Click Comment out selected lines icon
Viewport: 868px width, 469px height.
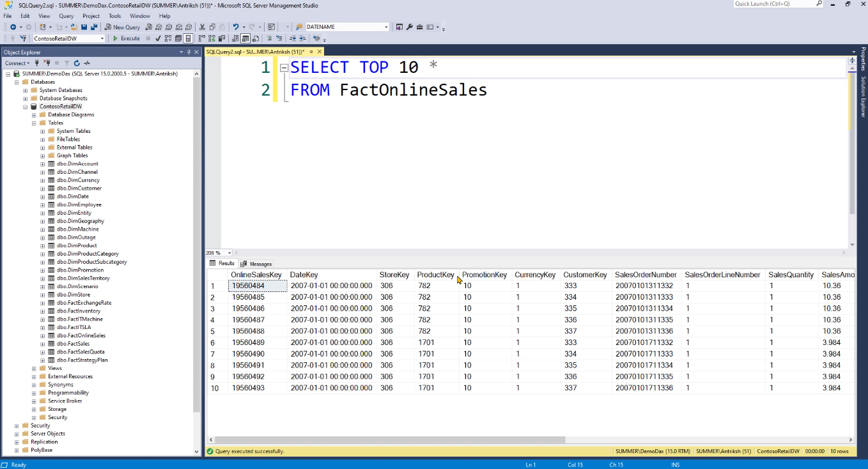coord(269,38)
